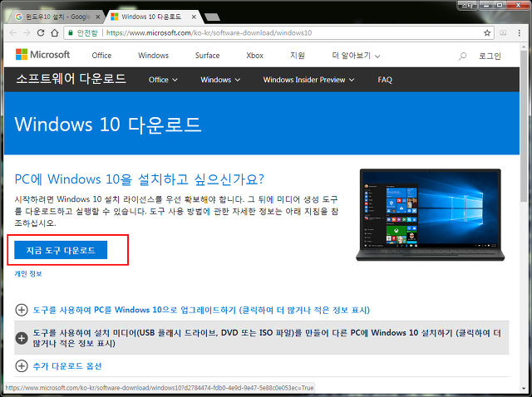Close the Google search tab
The height and width of the screenshot is (397, 532).
coord(98,17)
